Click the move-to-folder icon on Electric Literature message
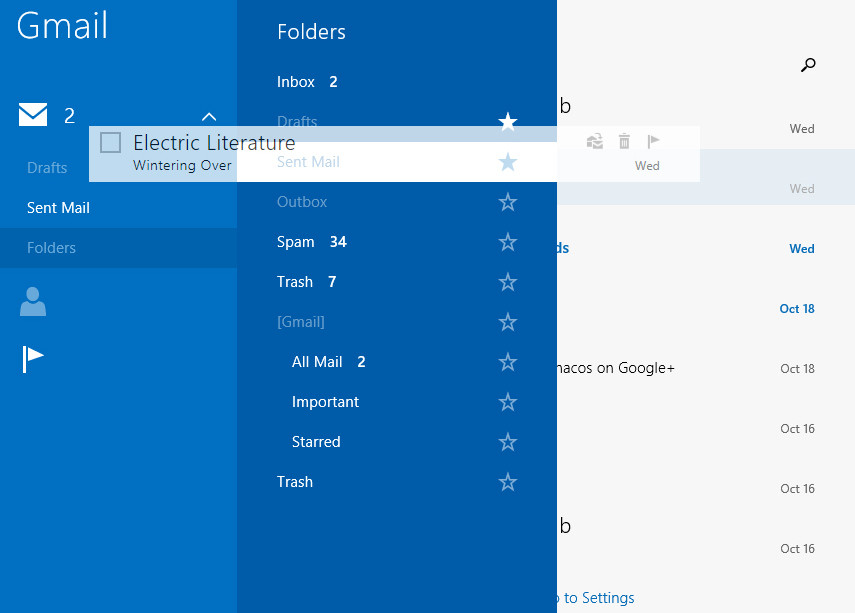Viewport: 855px width, 613px height. (595, 142)
